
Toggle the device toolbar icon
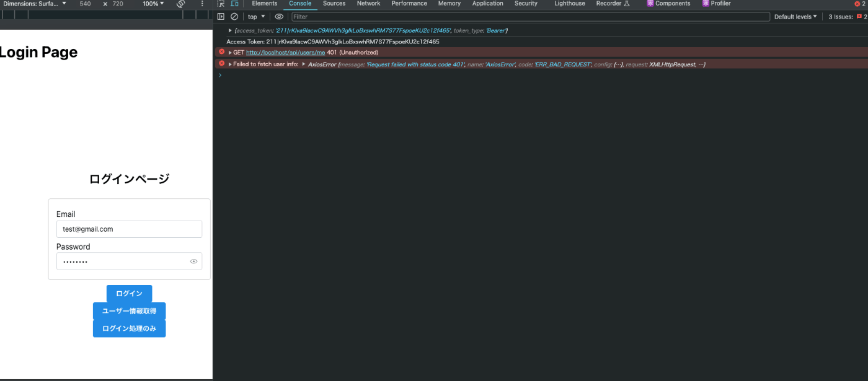coord(234,4)
